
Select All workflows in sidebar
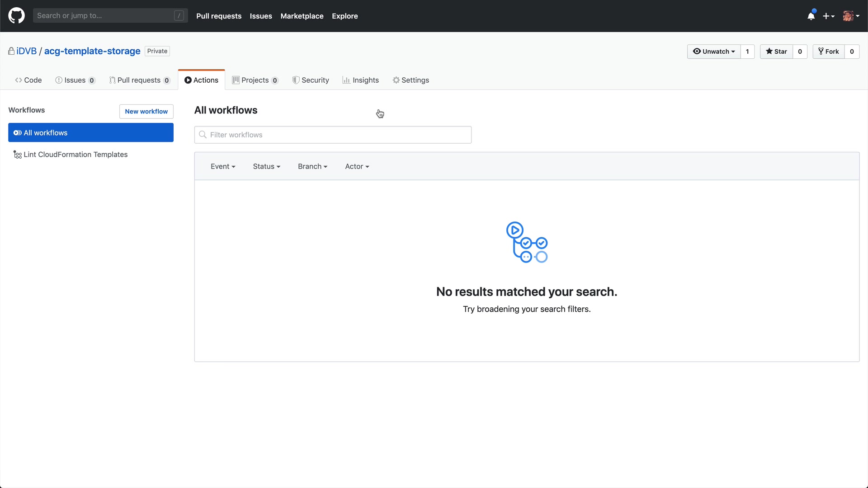tap(90, 133)
